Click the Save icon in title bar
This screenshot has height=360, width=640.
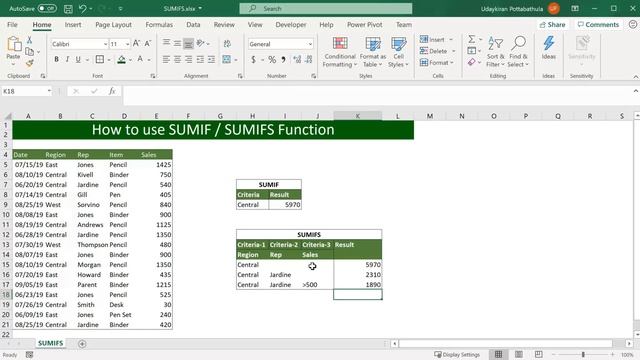68,9
